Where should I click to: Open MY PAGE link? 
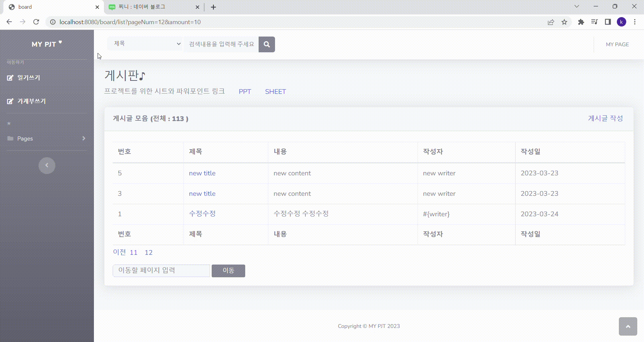coord(617,44)
